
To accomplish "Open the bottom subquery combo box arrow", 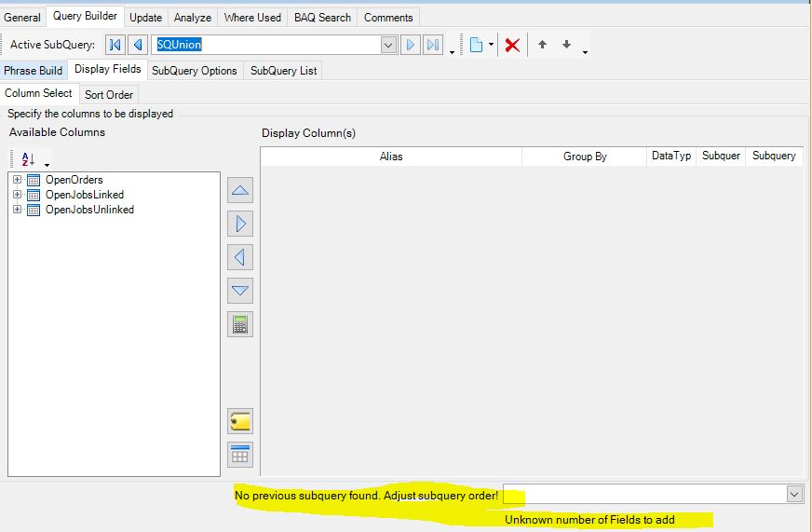I will coord(794,494).
